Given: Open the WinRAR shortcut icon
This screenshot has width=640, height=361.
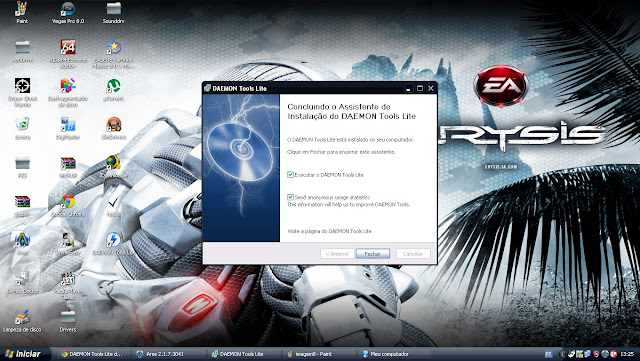Looking at the screenshot, I should [x=68, y=163].
